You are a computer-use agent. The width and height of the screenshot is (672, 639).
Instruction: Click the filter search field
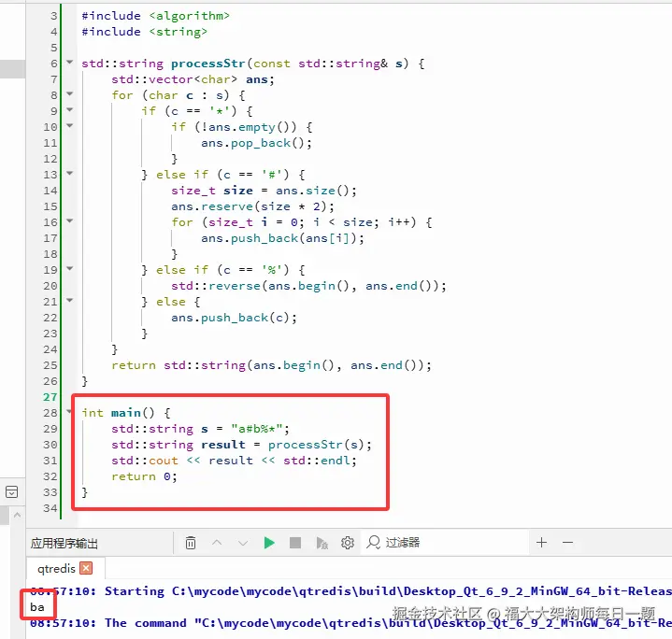[446, 543]
